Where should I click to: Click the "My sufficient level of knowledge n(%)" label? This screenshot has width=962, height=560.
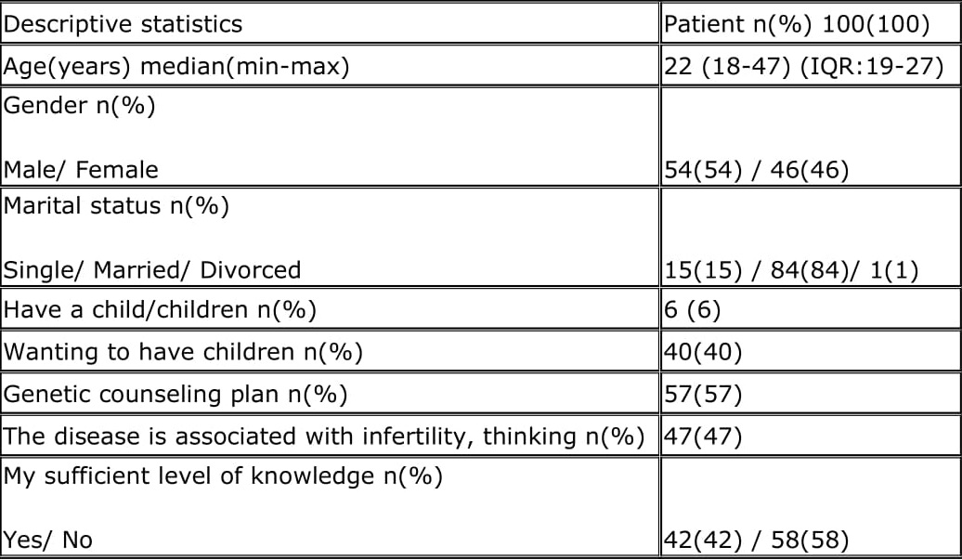[x=223, y=476]
